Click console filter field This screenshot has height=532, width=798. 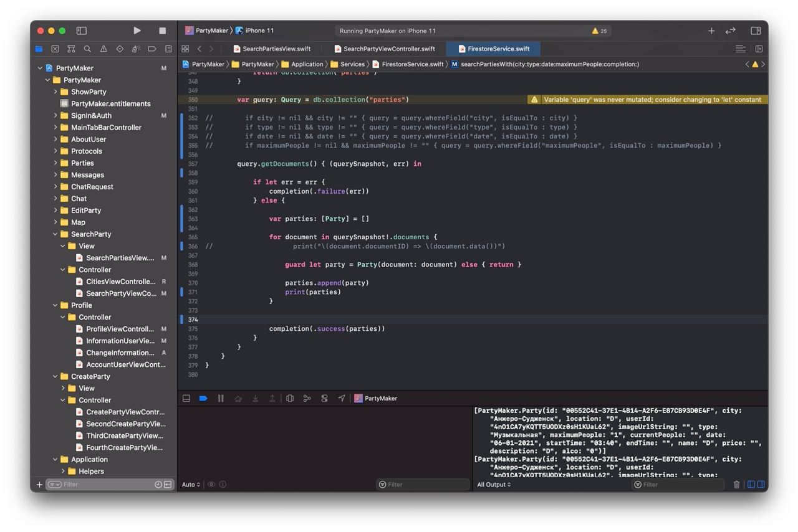[678, 485]
